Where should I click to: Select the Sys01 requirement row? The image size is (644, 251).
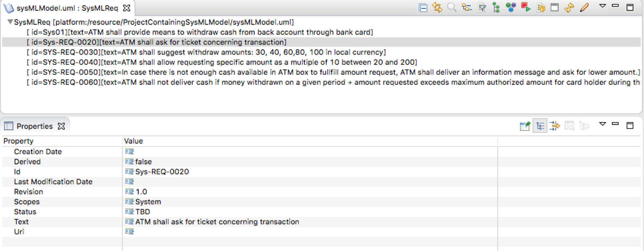click(200, 32)
